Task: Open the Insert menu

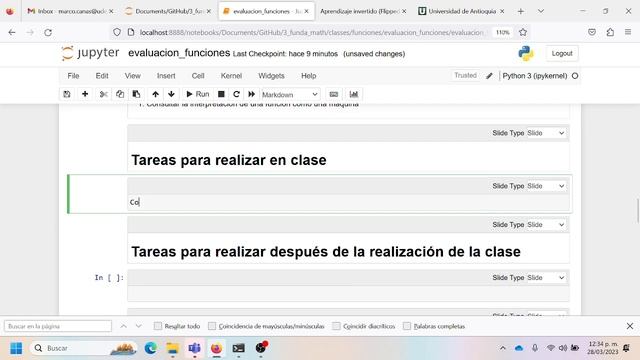Action: 166,76
